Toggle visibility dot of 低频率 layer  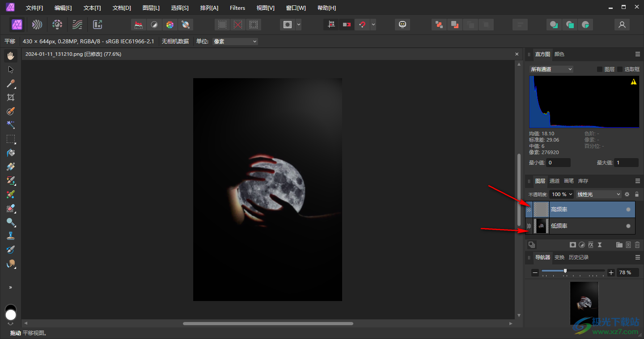pos(628,226)
